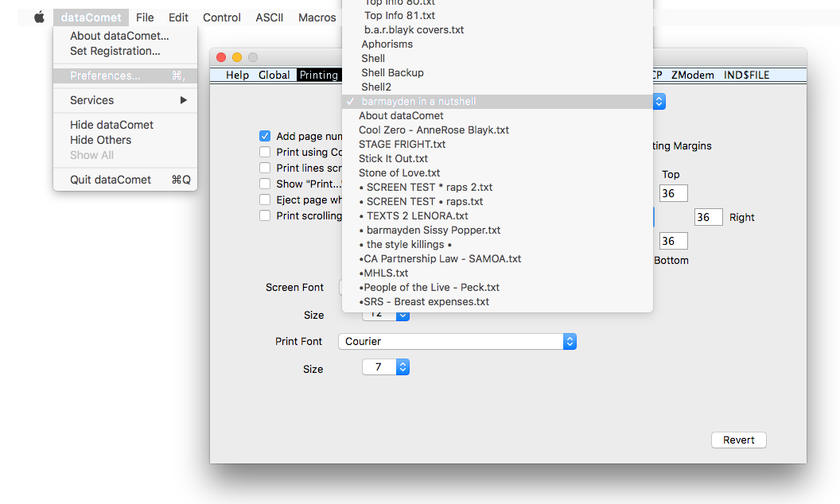Screen dimensions: 840x504
Task: Select SCREEN TEST * raps 2.txt
Action: [497, 187]
